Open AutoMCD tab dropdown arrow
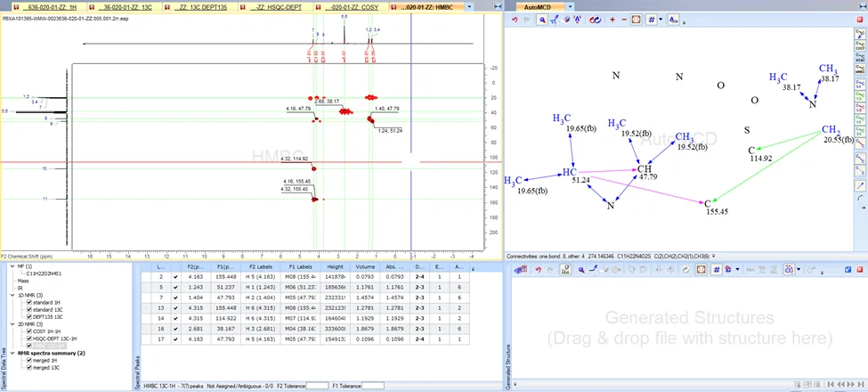Image resolution: width=868 pixels, height=392 pixels. (571, 7)
